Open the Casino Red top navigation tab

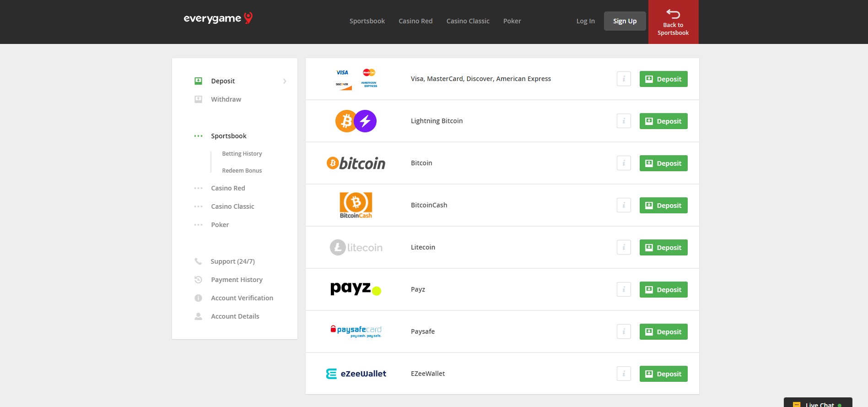pos(415,21)
